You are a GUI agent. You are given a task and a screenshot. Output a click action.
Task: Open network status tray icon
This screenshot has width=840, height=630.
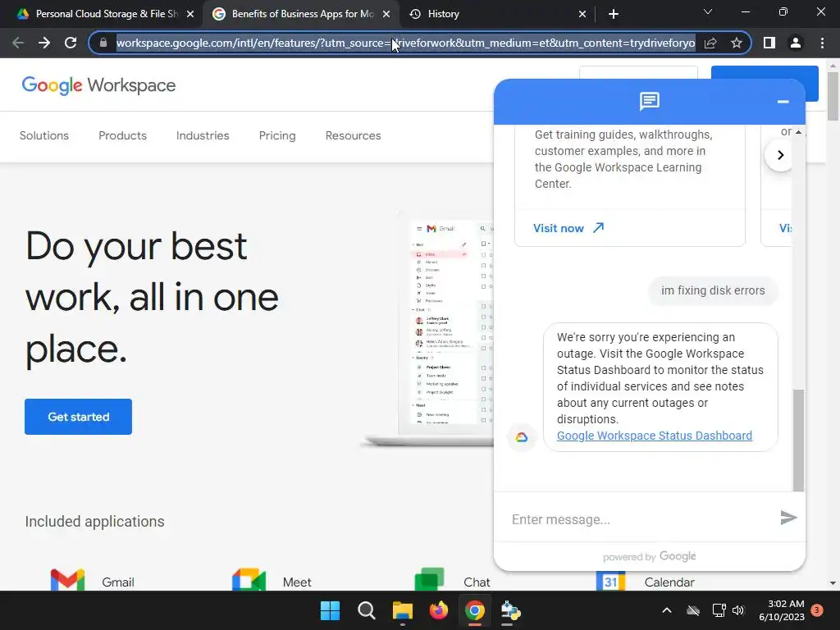click(719, 610)
